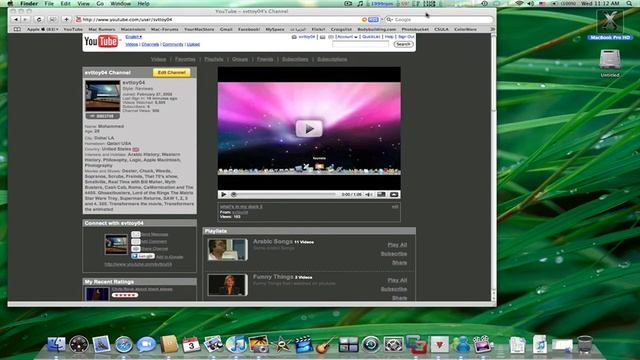Click Safari's back navigation button
The height and width of the screenshot is (360, 640).
pyautogui.click(x=16, y=20)
